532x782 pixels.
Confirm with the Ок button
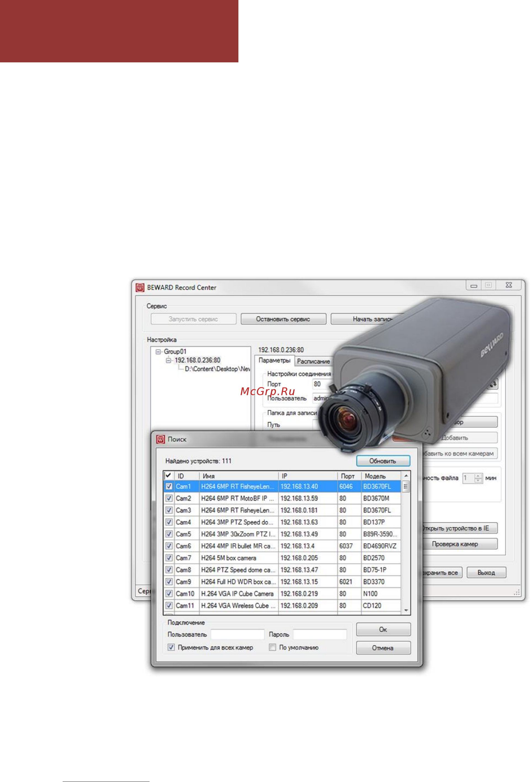[x=383, y=630]
